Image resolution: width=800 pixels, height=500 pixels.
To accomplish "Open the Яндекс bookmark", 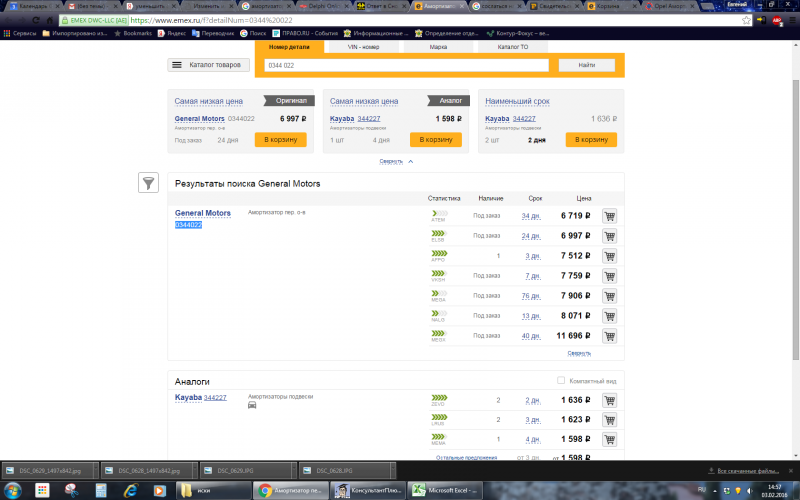I will [x=171, y=33].
